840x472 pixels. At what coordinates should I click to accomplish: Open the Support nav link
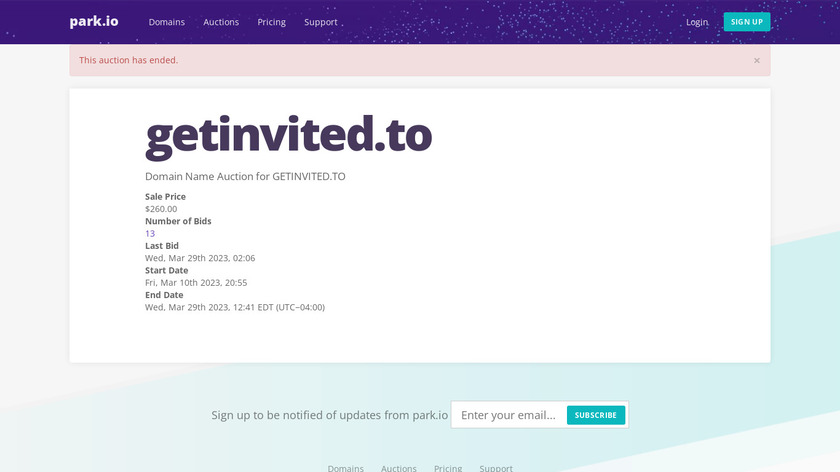pyautogui.click(x=321, y=22)
